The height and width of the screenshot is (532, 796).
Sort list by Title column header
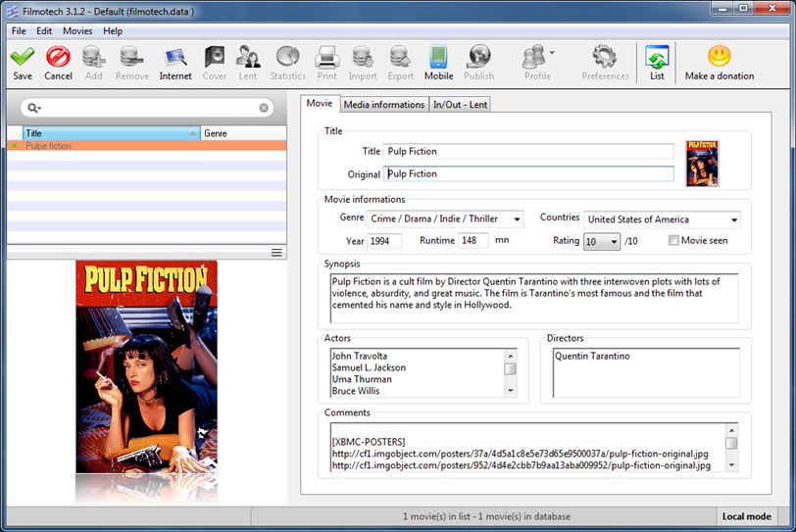point(111,133)
